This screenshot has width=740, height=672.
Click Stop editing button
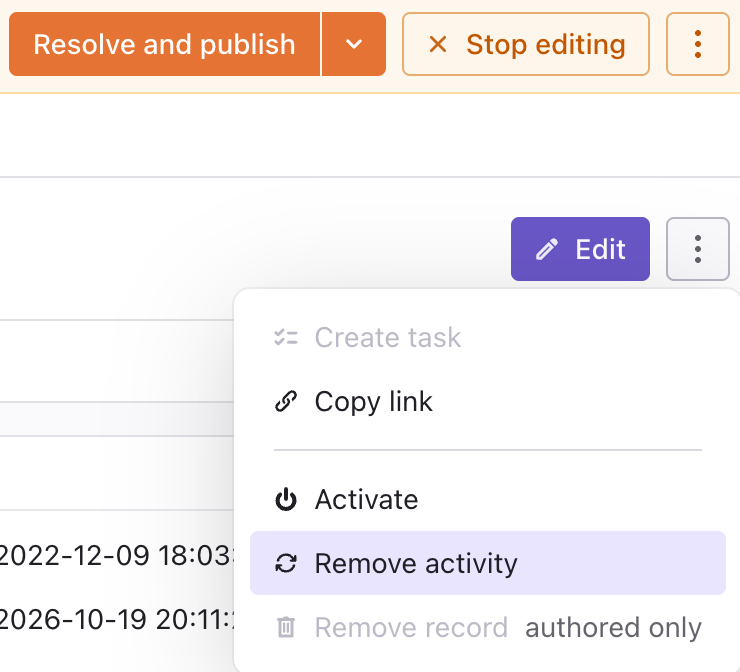coord(526,44)
